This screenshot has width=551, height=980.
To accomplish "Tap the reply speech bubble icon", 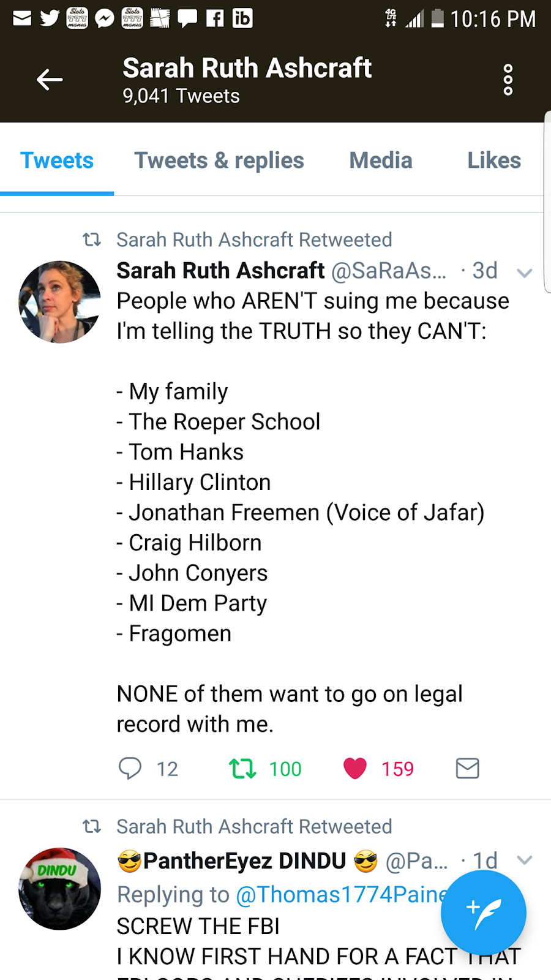I will pyautogui.click(x=130, y=768).
